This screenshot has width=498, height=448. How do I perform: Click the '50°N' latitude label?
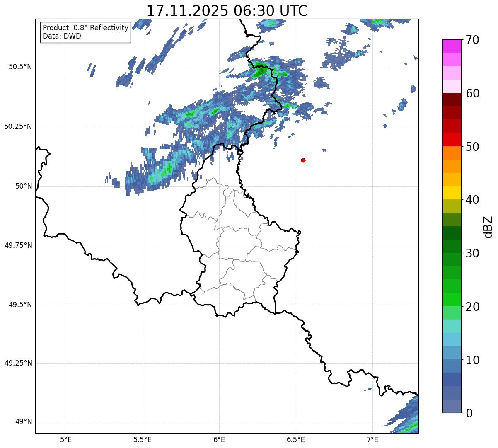(x=24, y=186)
